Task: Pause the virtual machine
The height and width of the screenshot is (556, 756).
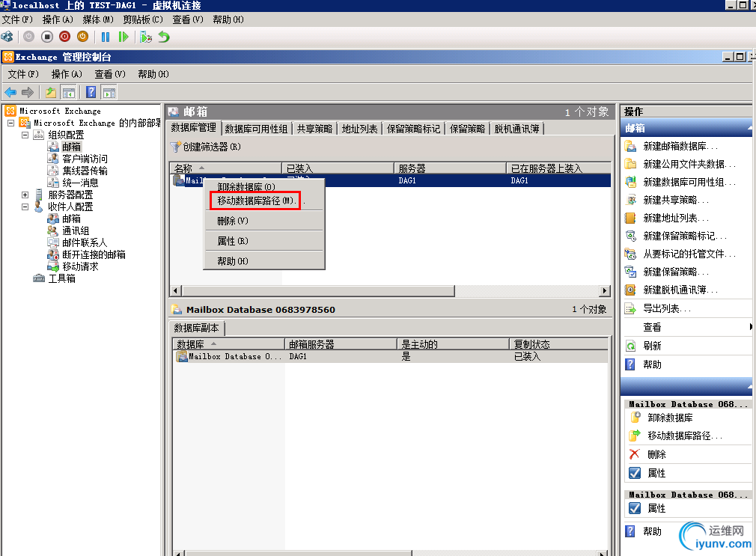Action: pyautogui.click(x=106, y=37)
